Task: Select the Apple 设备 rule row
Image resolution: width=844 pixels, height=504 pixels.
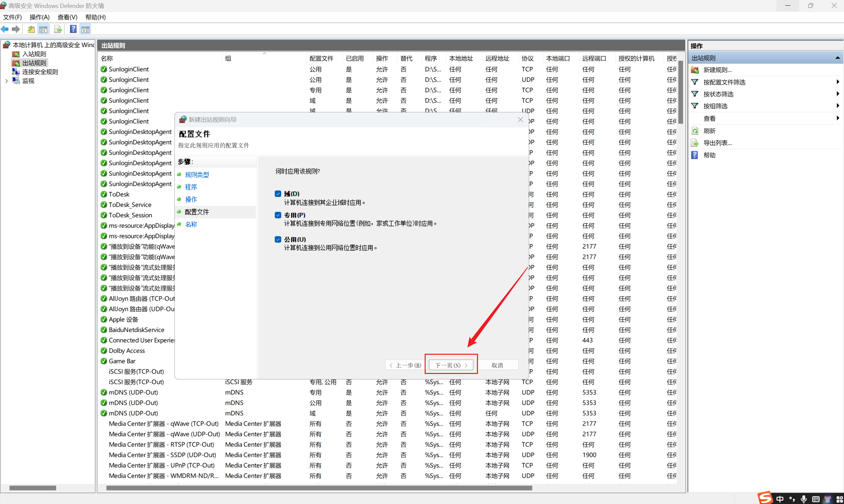Action: 124,319
